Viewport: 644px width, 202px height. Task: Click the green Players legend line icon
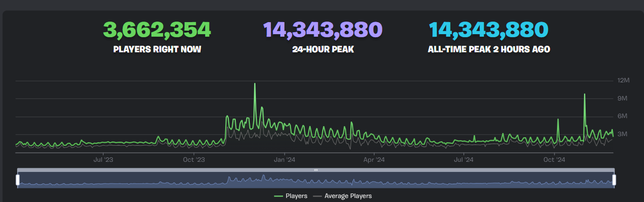[279, 196]
